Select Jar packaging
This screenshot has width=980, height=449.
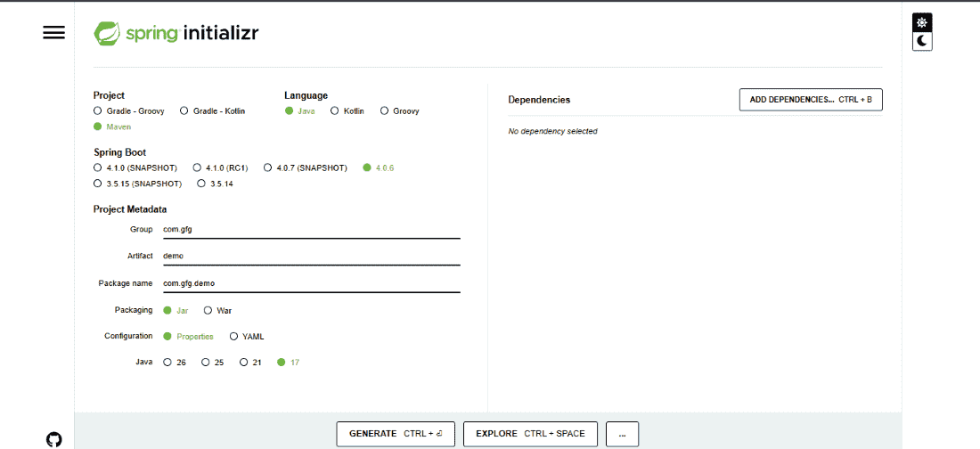click(x=176, y=310)
